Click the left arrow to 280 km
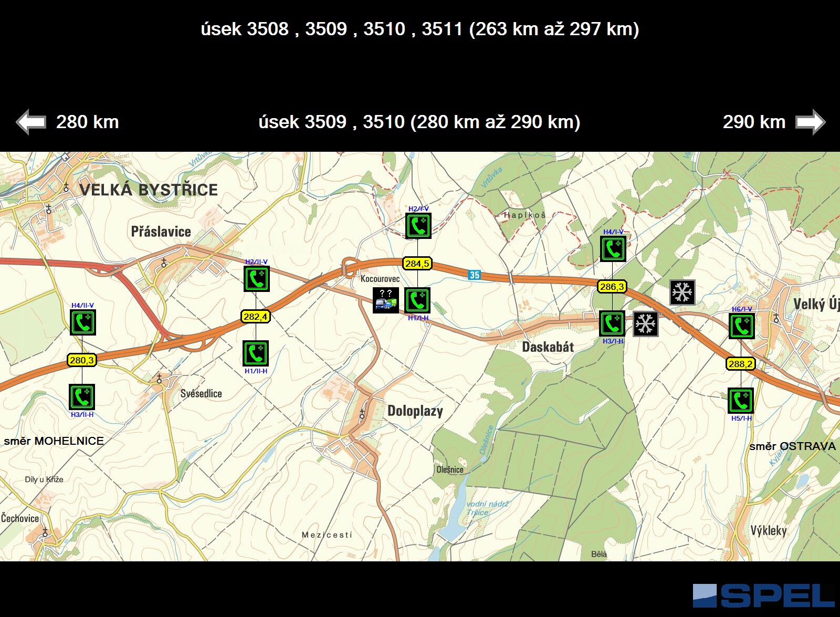The width and height of the screenshot is (840, 617). coord(31,122)
